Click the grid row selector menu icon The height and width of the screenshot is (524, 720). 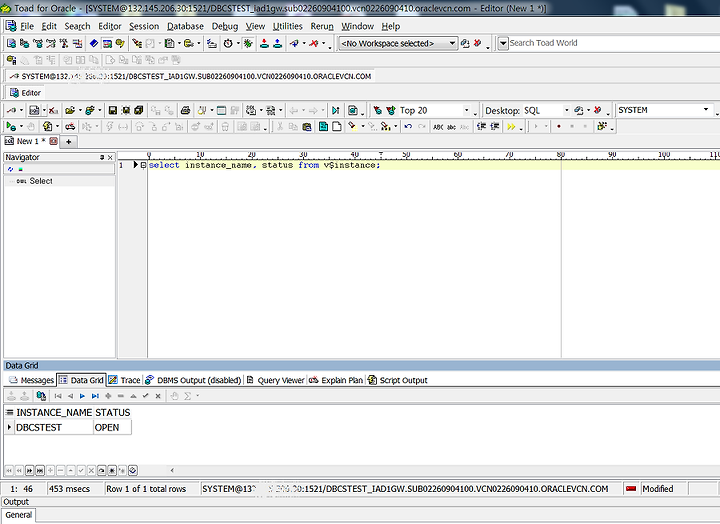point(9,412)
